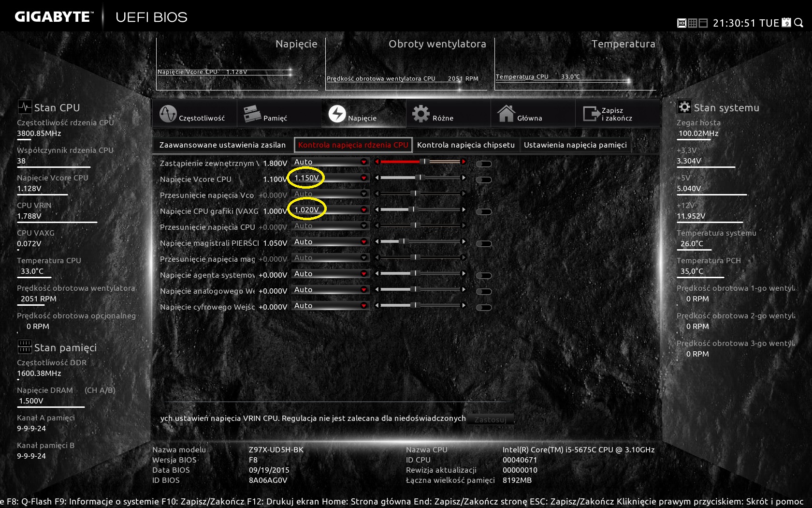Decrease Napięcie magistrali PIERŚCI with left arrow
This screenshot has height=508, width=812.
coord(377,241)
